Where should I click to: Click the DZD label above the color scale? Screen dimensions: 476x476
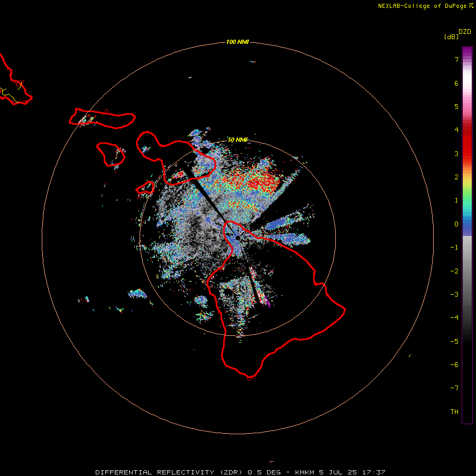tap(464, 32)
